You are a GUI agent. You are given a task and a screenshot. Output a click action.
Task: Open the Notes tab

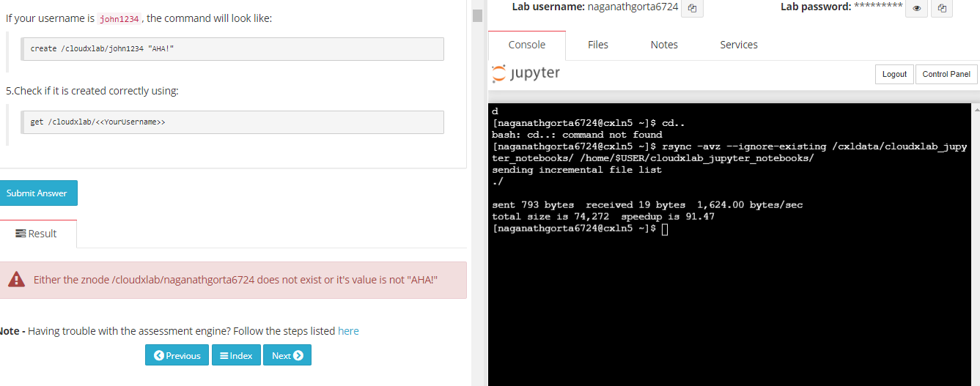pyautogui.click(x=664, y=45)
